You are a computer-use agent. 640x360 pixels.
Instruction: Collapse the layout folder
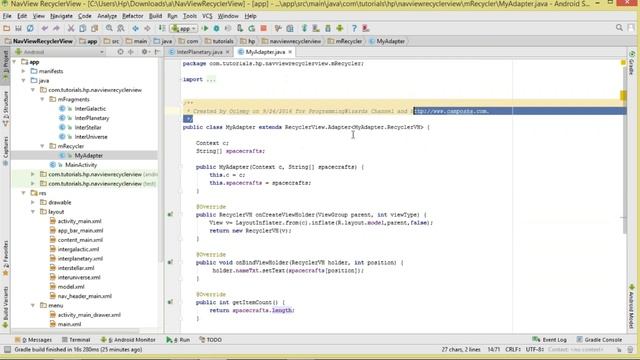[33, 212]
